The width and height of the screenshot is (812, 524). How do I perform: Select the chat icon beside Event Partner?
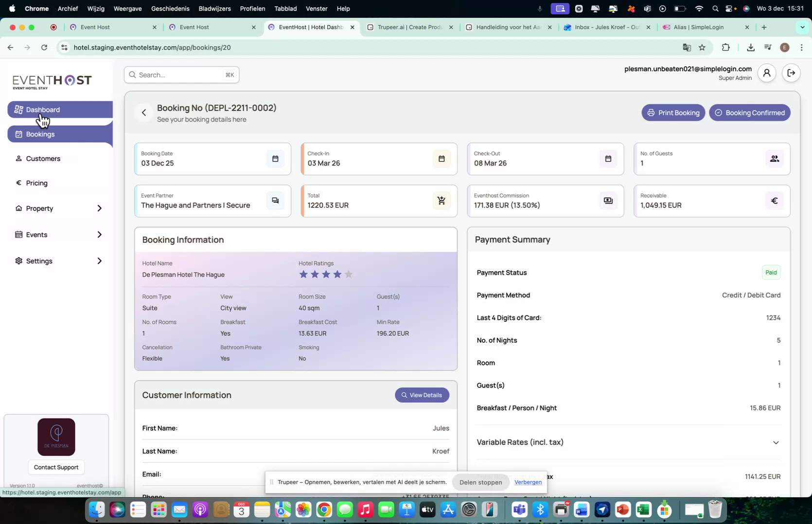pos(275,200)
